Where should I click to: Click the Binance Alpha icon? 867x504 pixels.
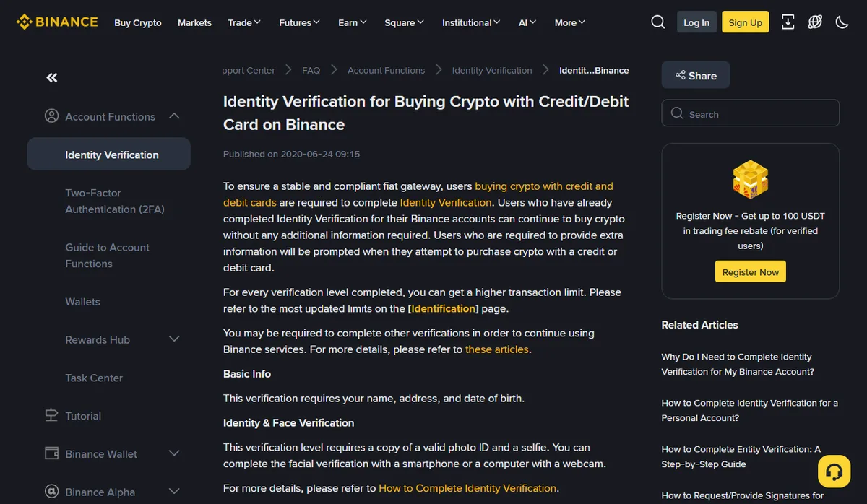[x=51, y=492]
